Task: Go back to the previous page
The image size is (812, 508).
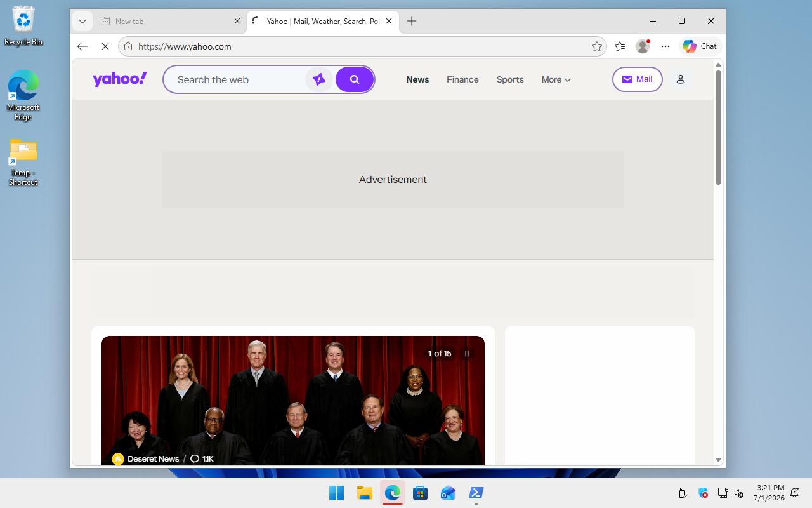Action: pos(82,46)
